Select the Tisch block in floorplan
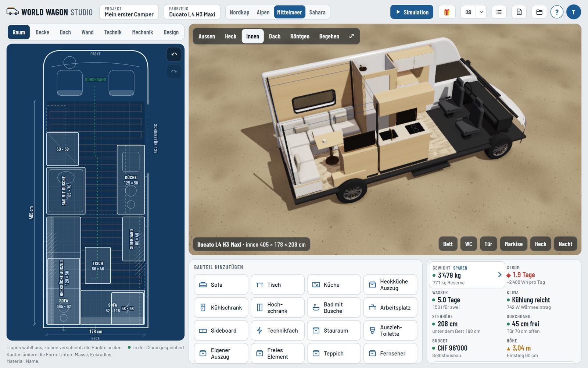The height and width of the screenshot is (368, 588). click(x=98, y=265)
